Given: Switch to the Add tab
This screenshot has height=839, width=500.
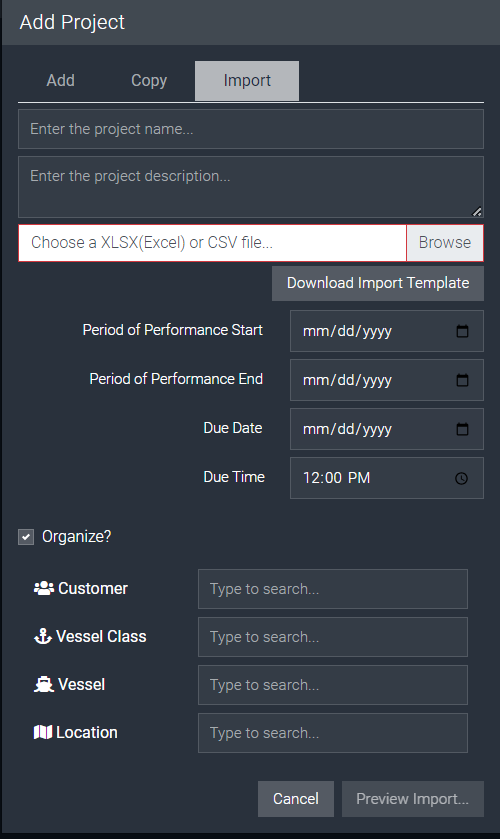Looking at the screenshot, I should point(60,81).
